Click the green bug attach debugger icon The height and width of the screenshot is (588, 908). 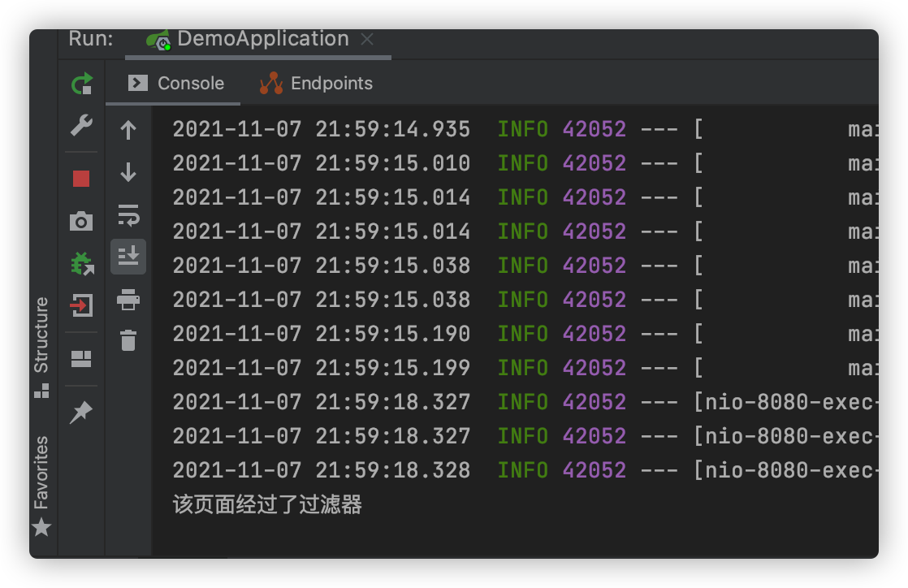click(82, 264)
